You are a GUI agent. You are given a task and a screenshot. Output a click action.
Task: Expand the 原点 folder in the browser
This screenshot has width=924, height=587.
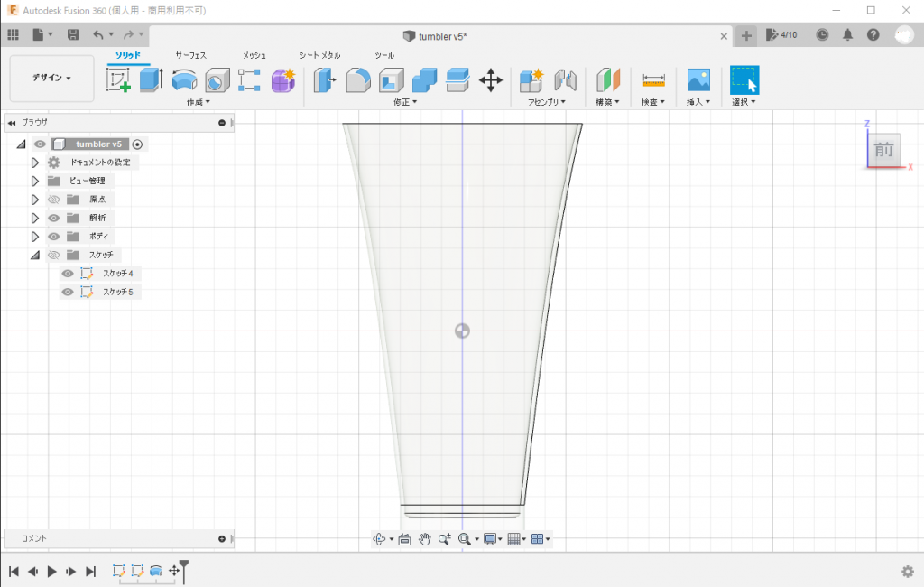pyautogui.click(x=35, y=199)
